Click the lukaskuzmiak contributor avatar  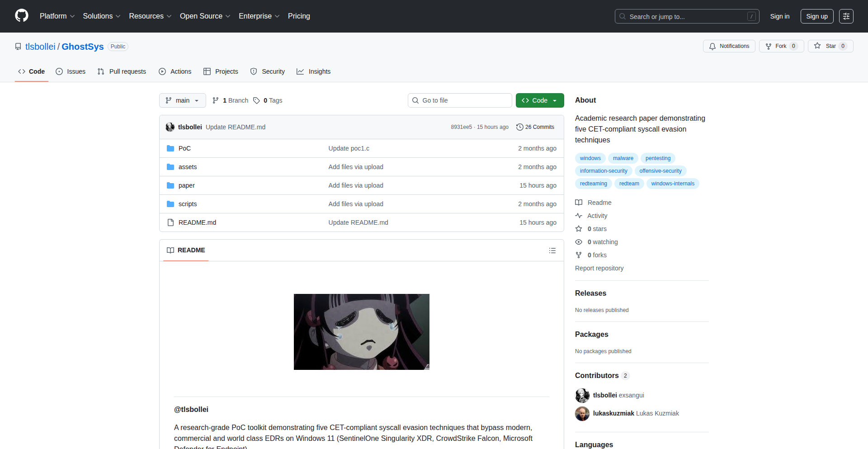click(x=582, y=413)
